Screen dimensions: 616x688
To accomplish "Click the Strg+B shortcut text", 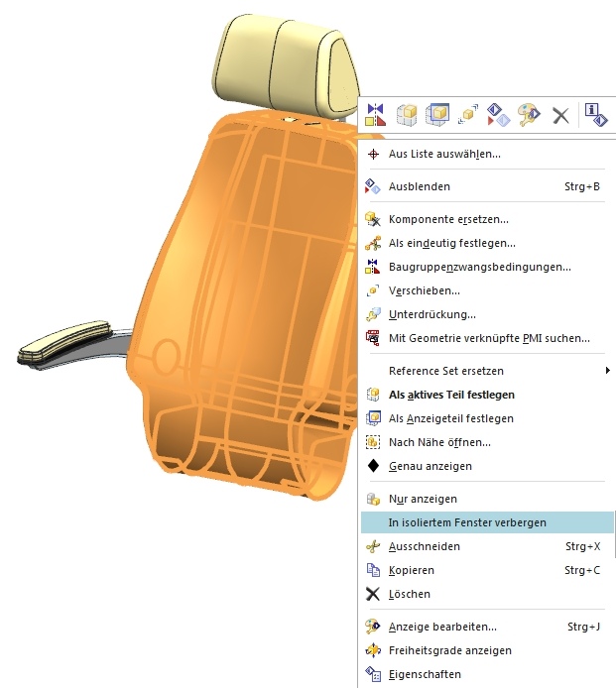I will coord(582,186).
